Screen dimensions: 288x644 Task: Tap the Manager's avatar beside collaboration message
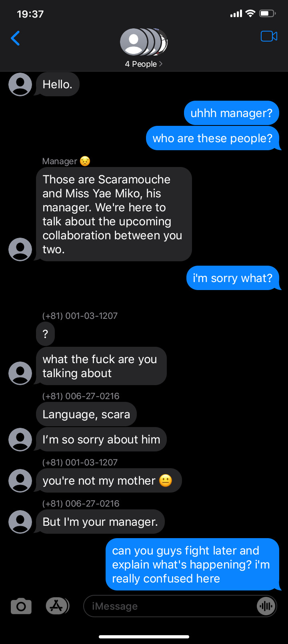click(x=20, y=249)
